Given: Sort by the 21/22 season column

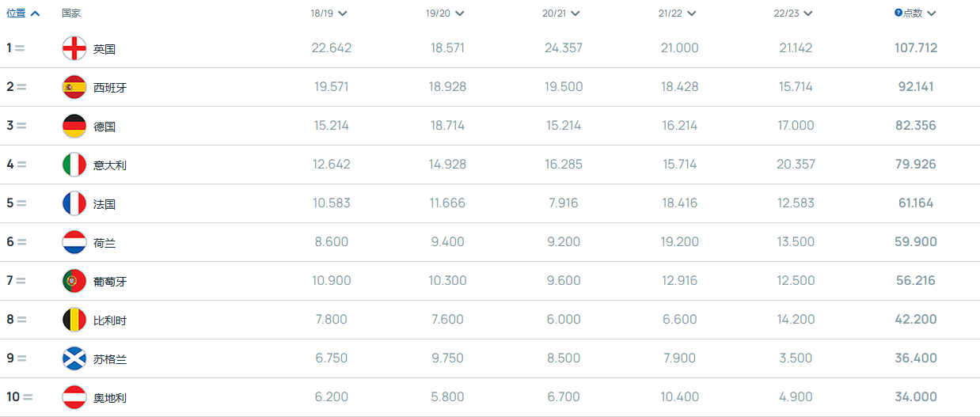Looking at the screenshot, I should (x=677, y=13).
